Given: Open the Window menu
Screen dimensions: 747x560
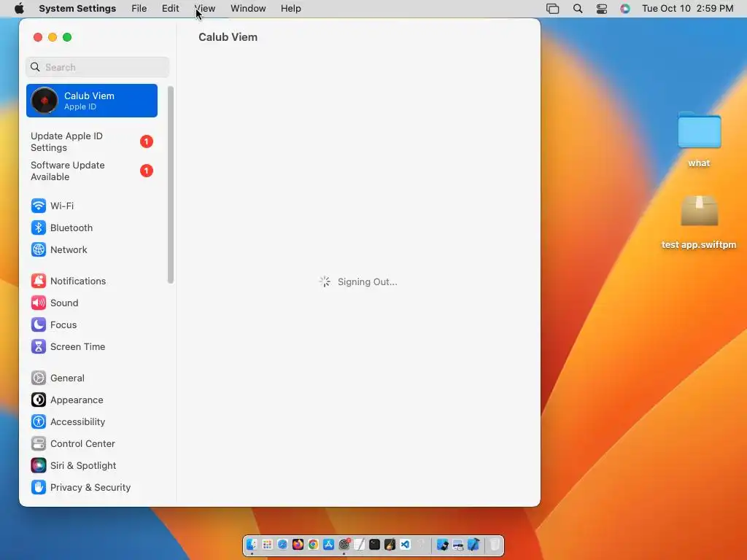Looking at the screenshot, I should [248, 9].
